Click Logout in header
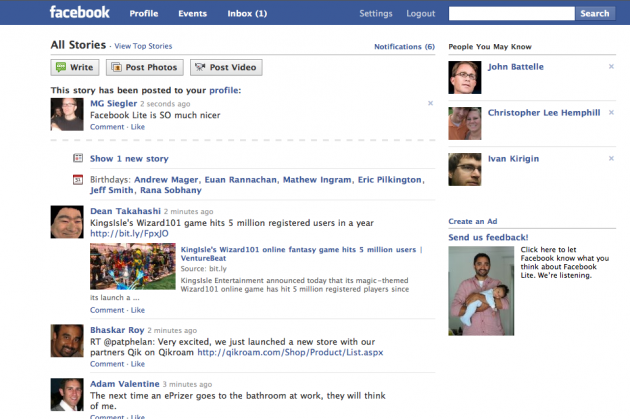Viewport: 630px width, 419px height. point(421,13)
